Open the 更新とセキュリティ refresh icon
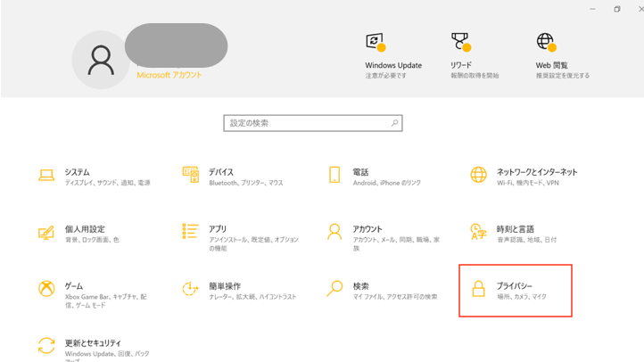The width and height of the screenshot is (644, 362). 46,346
